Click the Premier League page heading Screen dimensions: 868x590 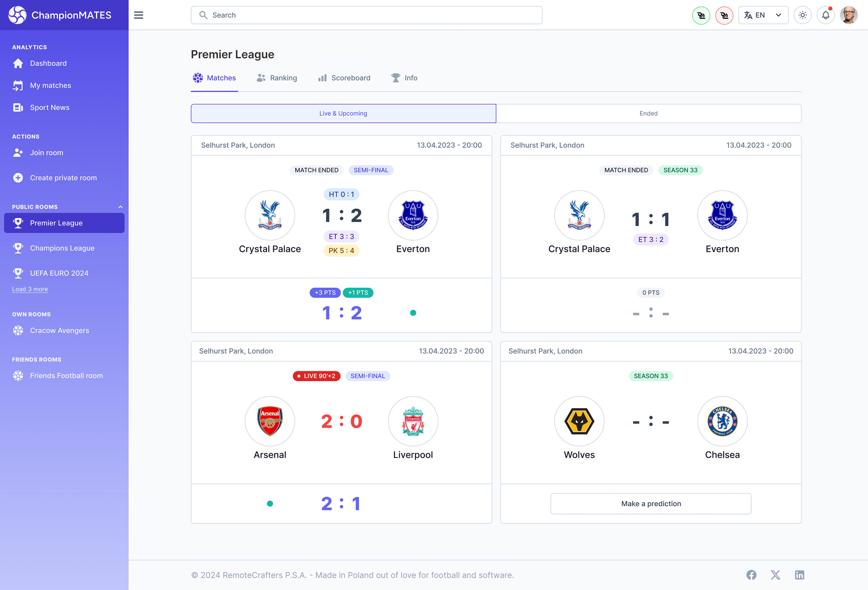232,55
